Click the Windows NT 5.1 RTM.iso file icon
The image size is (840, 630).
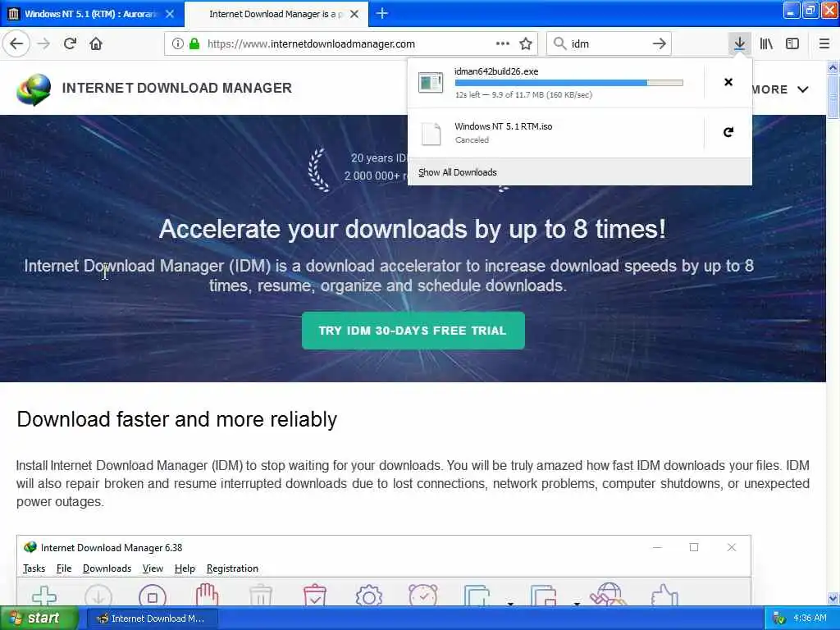click(x=431, y=134)
